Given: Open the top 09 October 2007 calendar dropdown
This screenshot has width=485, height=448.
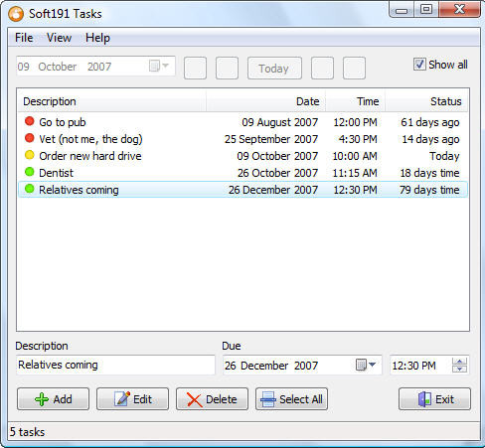Looking at the screenshot, I should [159, 66].
